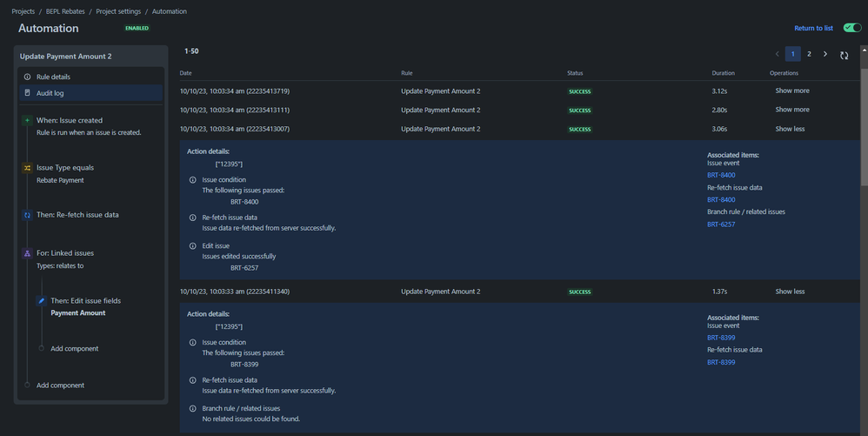Screen dimensions: 868x436
Task: Click the ENABLED status lozenge
Action: tap(137, 28)
